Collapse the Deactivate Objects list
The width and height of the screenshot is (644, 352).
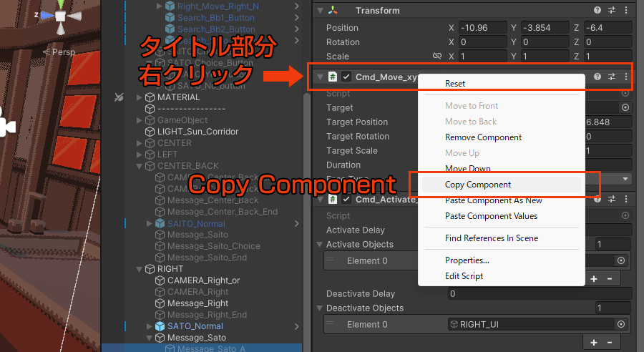click(x=319, y=308)
